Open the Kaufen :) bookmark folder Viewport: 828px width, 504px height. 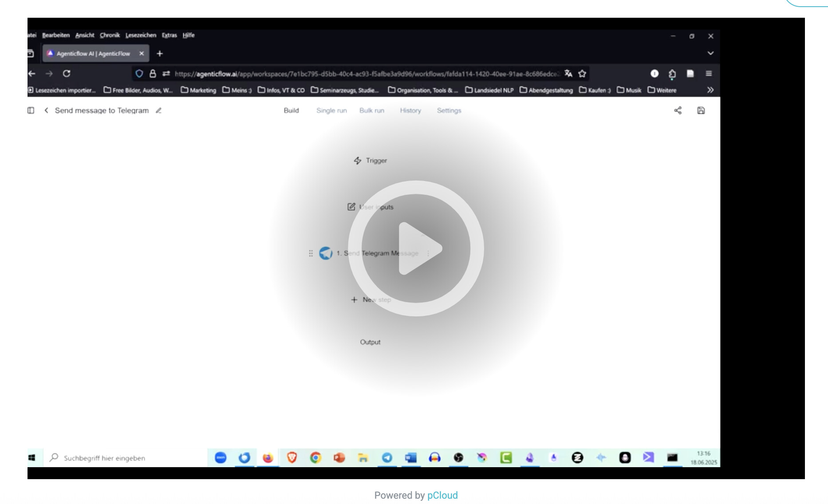pyautogui.click(x=595, y=90)
